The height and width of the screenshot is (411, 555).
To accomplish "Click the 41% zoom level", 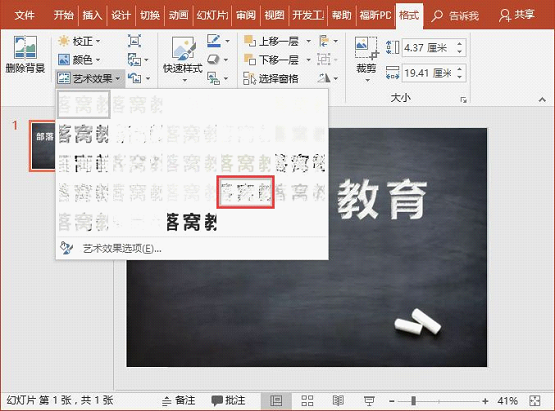I will [x=508, y=401].
